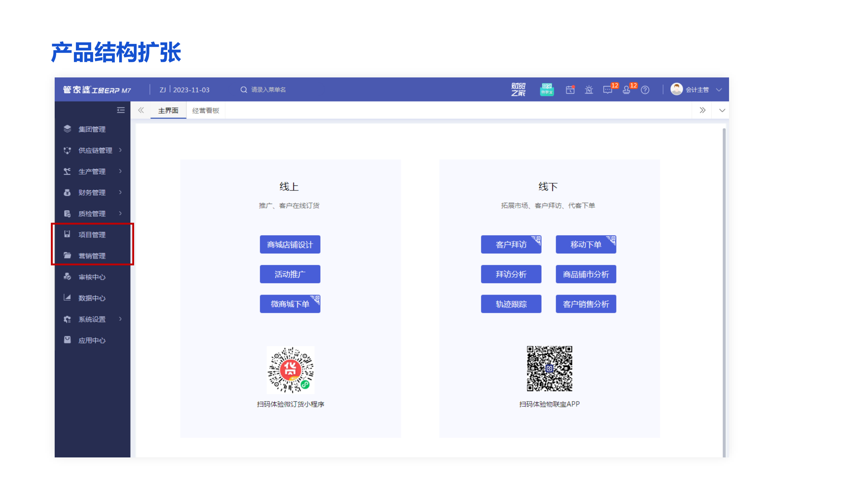Screen dimensions: 868x488
Task: Open the help question mark icon
Action: (x=645, y=90)
